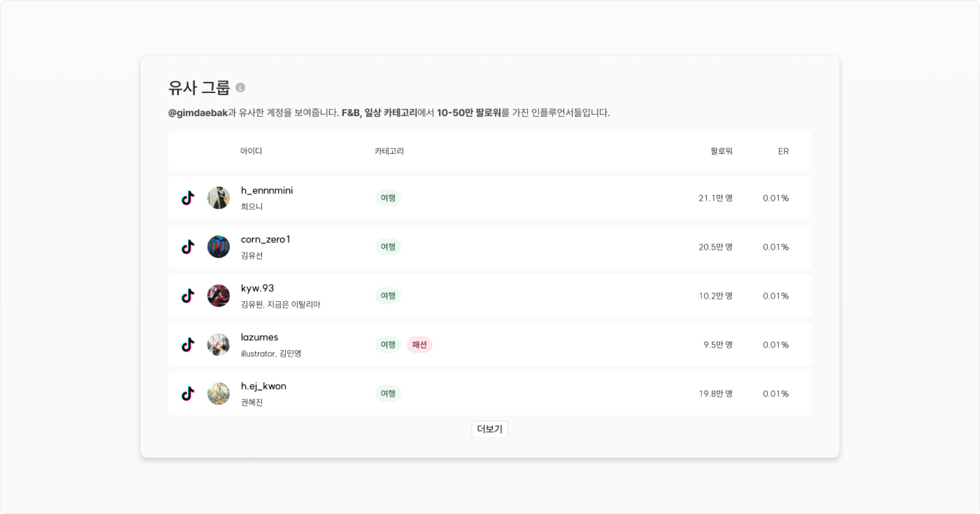Click the h.ej_kwon profile picture
The height and width of the screenshot is (514, 980).
(x=218, y=394)
